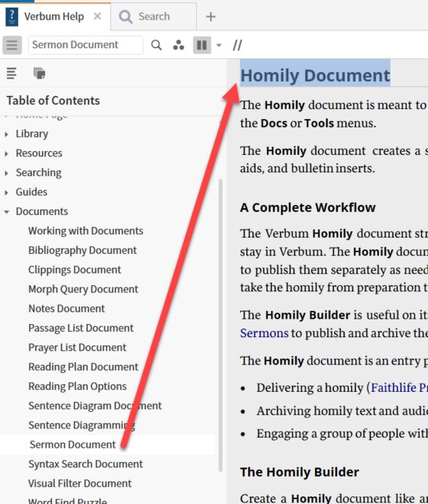428x504 pixels.
Task: Open the visual filters three-dots icon
Action: (178, 45)
